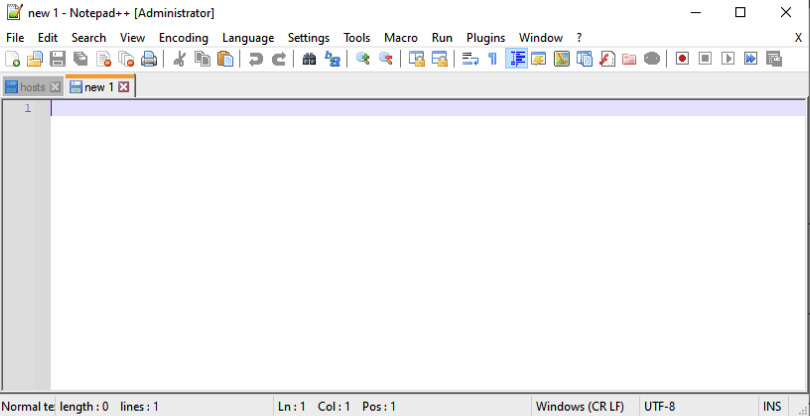Screen dimensions: 810x416
Task: Open the View menu
Action: [x=132, y=38]
